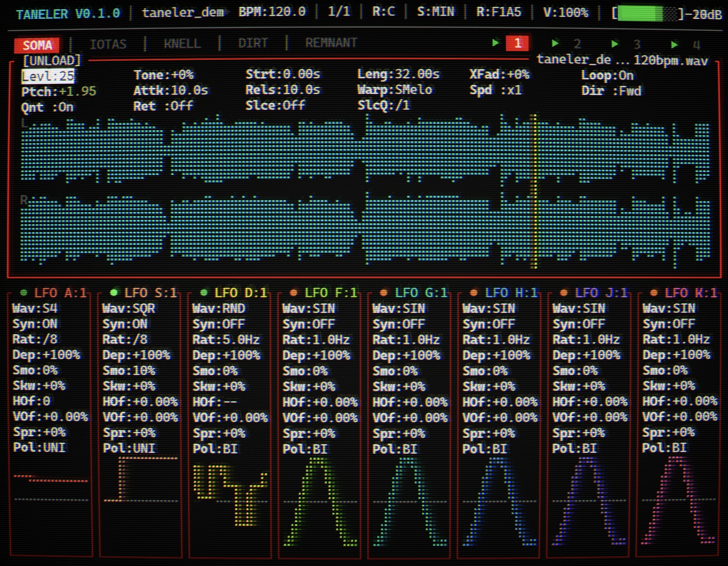Adjust the highlighted Levl:25 level value

48,76
